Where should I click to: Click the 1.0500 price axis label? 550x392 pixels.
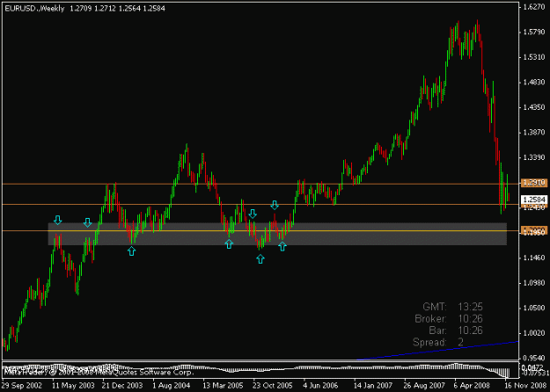pos(533,308)
